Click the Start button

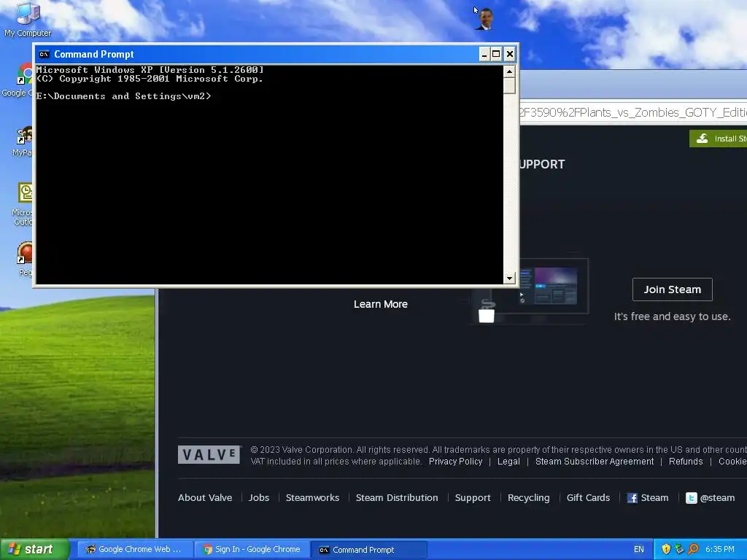click(x=35, y=549)
